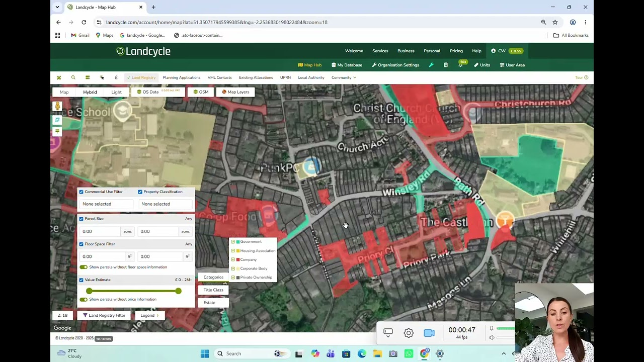Viewport: 644px width, 362px height.
Task: Click browser reload page icon
Action: 84,22
